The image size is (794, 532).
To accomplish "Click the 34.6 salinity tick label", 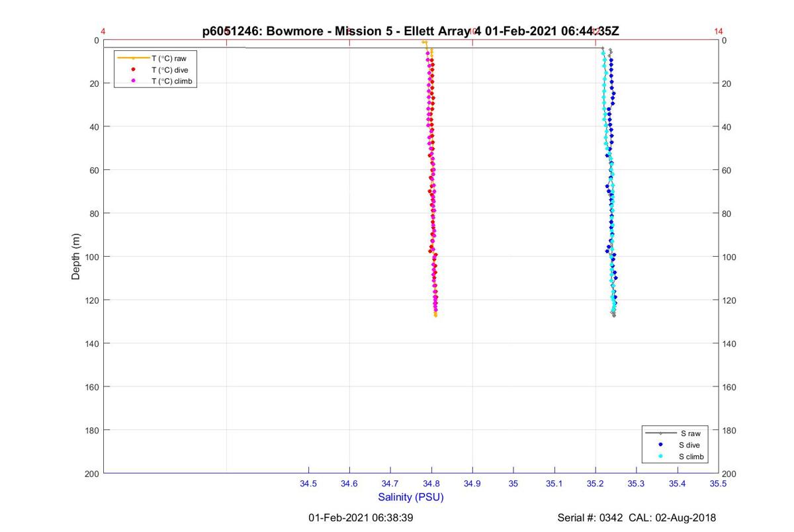I will click(x=349, y=484).
